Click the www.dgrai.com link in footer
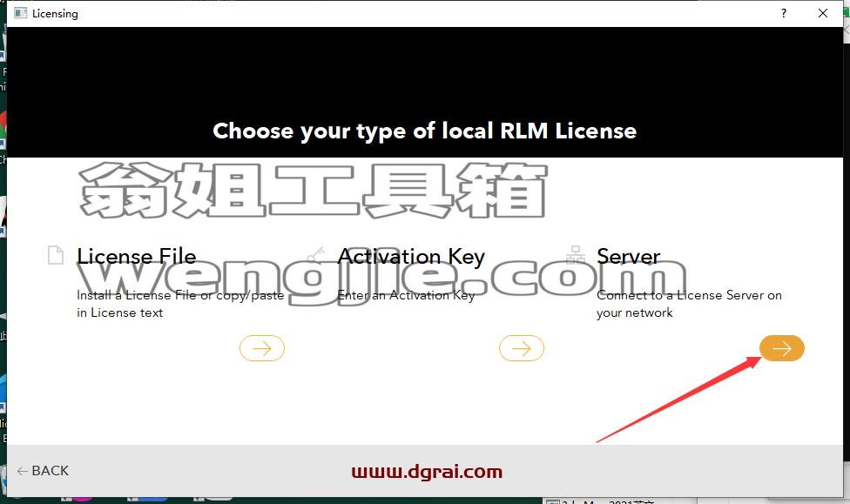Image resolution: width=850 pixels, height=504 pixels. pos(427,472)
